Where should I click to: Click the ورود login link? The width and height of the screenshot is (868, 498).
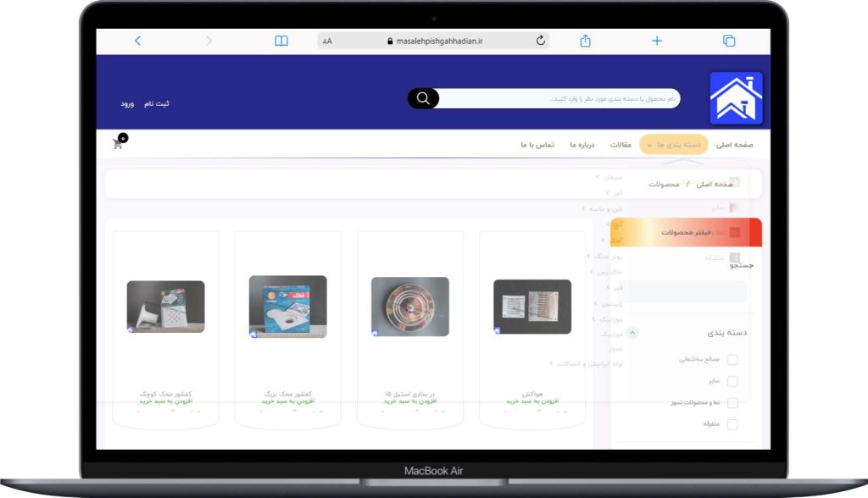coord(127,103)
